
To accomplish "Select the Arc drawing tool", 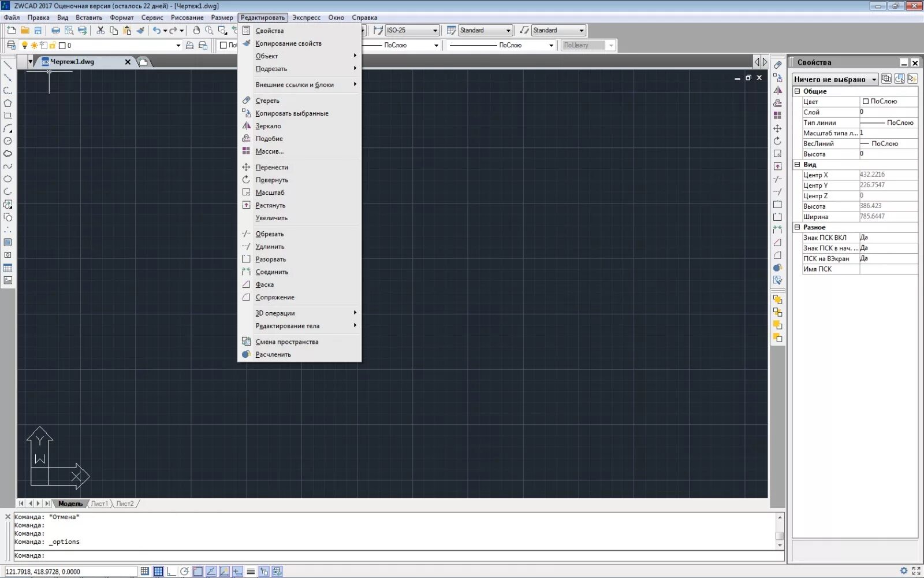I will (8, 128).
